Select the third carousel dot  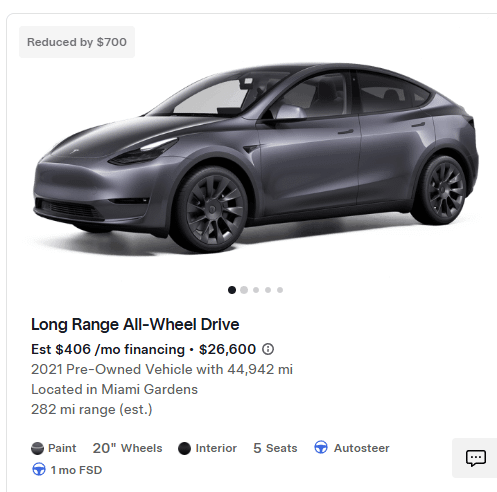256,290
